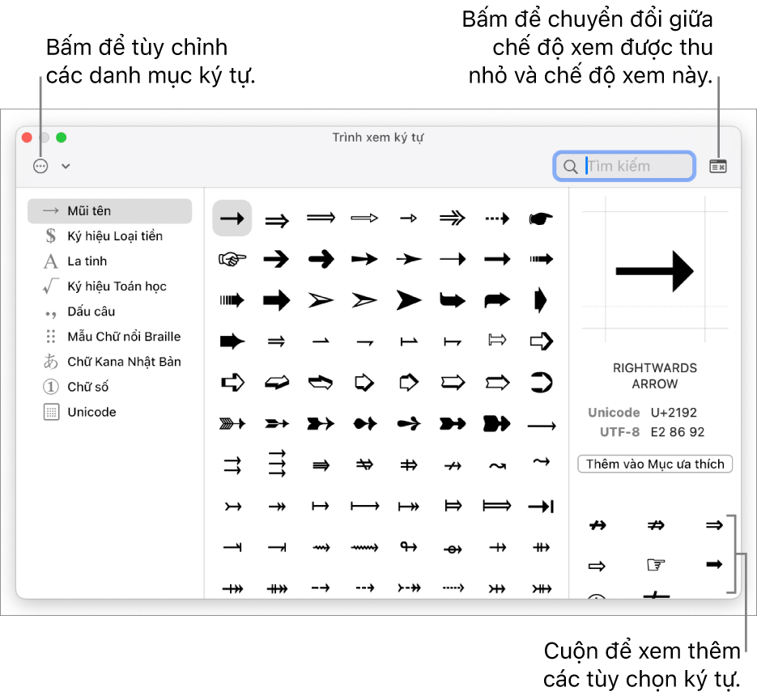The width and height of the screenshot is (757, 700).
Task: Select the arrow with loop character
Action: (x=408, y=546)
